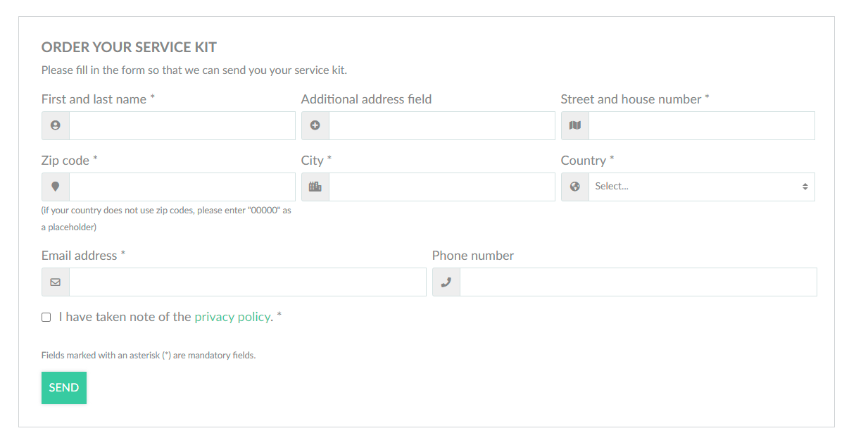868x445 pixels.
Task: Click the globe icon beside Country selector
Action: 575,187
